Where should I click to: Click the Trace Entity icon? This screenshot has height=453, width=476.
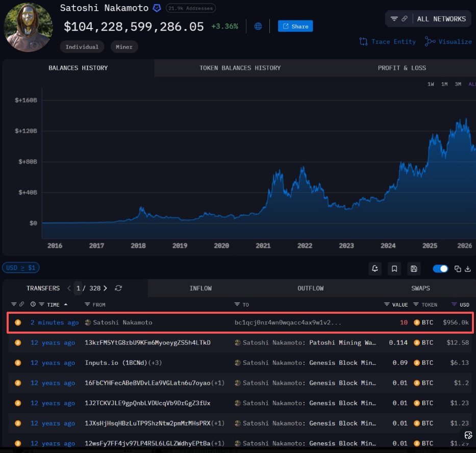tap(363, 42)
